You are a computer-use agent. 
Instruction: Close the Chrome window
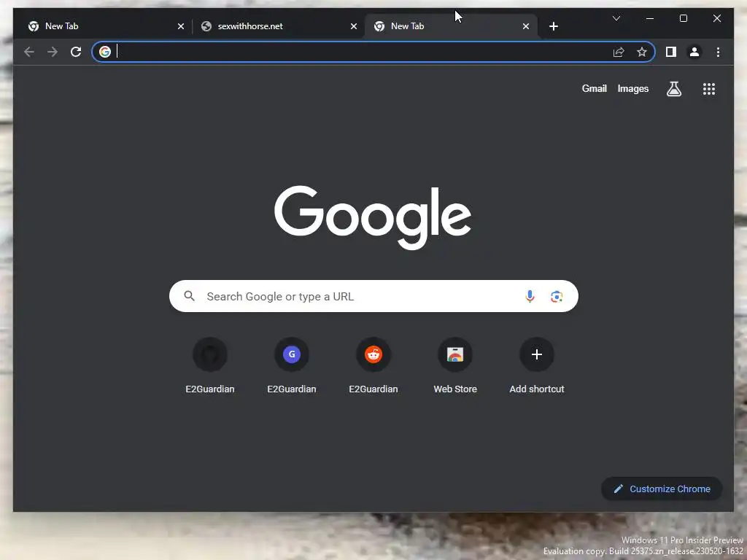[x=716, y=18]
